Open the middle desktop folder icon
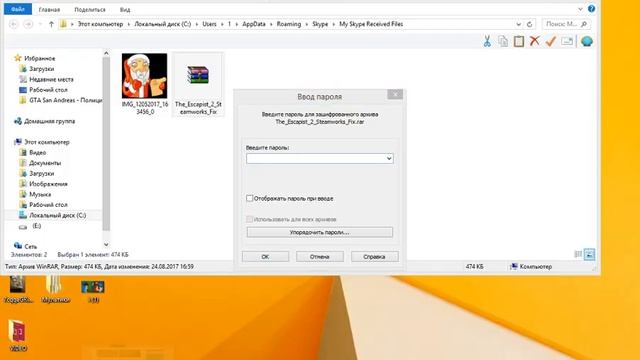This screenshot has width=640, height=360. [x=56, y=289]
